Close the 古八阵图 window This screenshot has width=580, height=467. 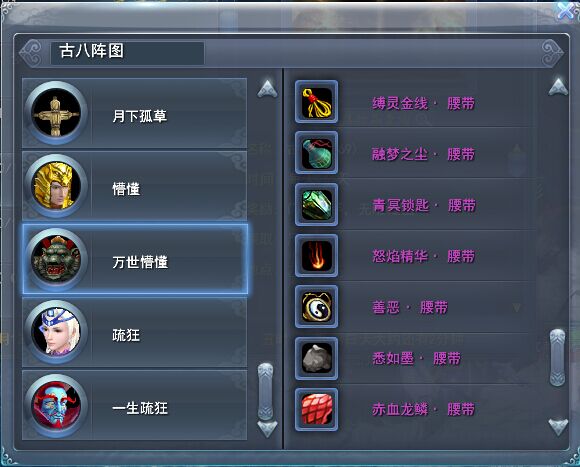pyautogui.click(x=567, y=11)
